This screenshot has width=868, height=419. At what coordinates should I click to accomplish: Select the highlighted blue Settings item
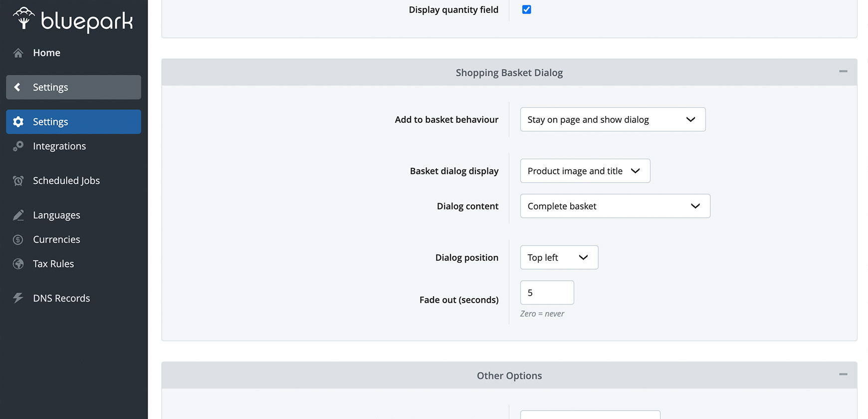[x=74, y=122]
